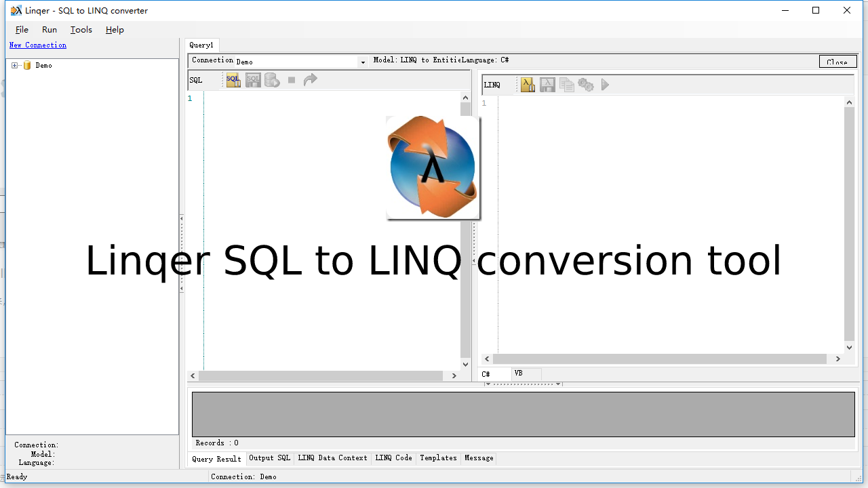
Task: Switch to the Templates tab
Action: [x=438, y=458]
